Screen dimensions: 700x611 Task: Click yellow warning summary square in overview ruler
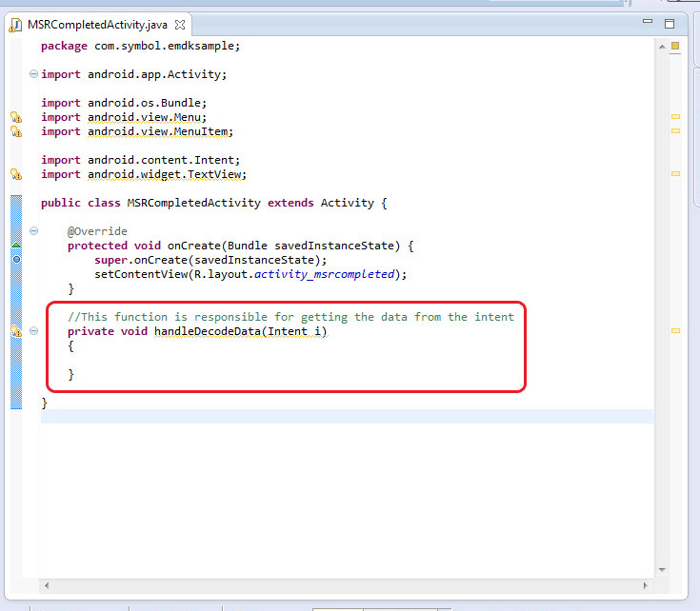pos(675,46)
